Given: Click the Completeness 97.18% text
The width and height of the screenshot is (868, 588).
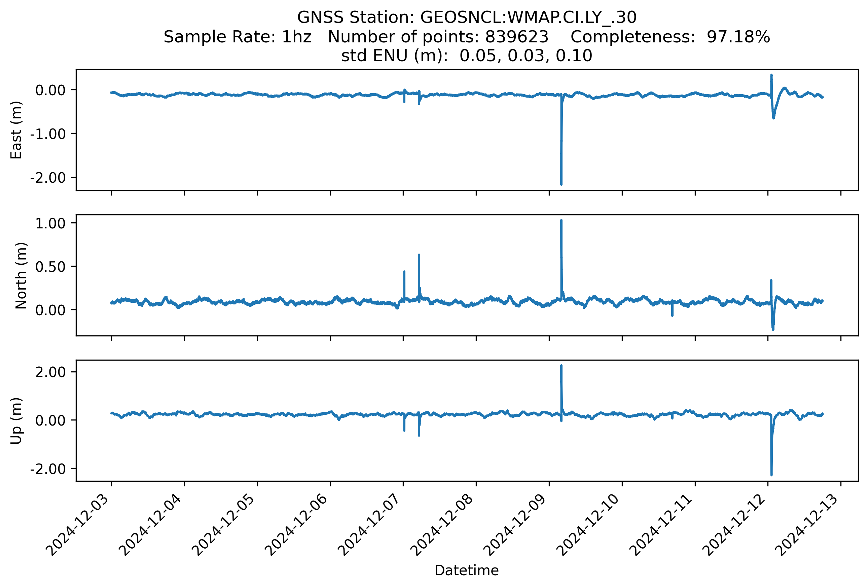Looking at the screenshot, I should tap(670, 37).
